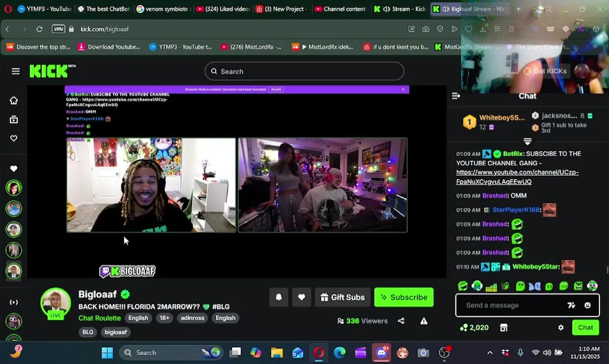Image resolution: width=609 pixels, height=364 pixels.
Task: Toggle the browser VPN badge
Action: 59,29
